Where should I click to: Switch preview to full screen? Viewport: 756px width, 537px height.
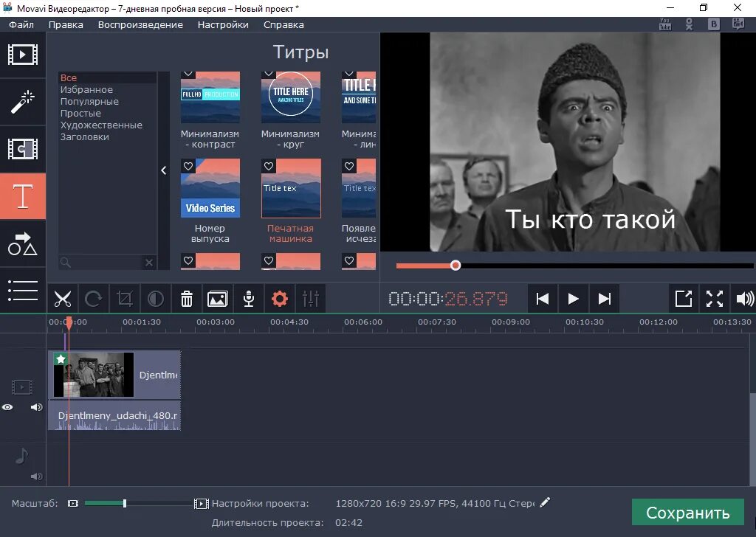click(x=715, y=299)
